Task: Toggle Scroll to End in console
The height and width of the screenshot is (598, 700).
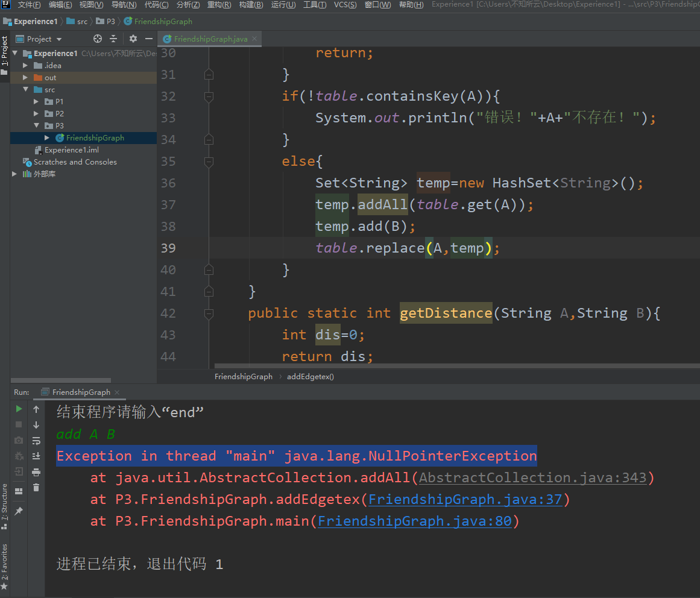Action: click(x=36, y=456)
